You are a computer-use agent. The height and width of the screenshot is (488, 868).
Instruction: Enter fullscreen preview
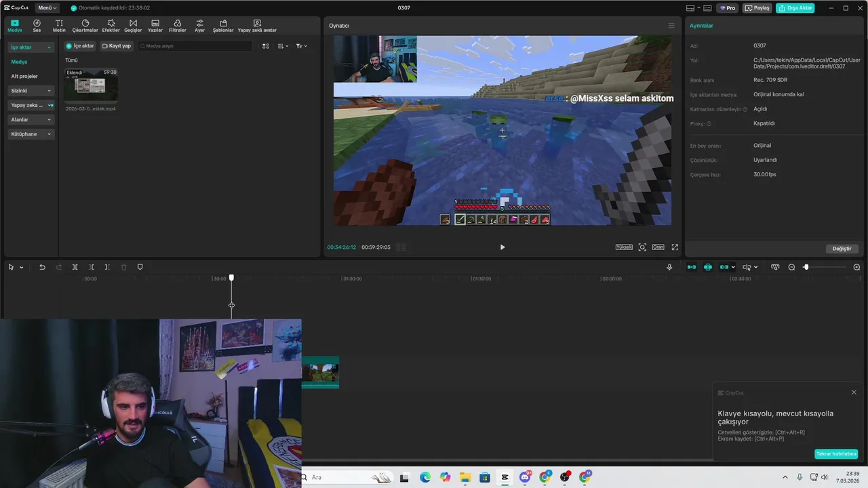(x=675, y=247)
